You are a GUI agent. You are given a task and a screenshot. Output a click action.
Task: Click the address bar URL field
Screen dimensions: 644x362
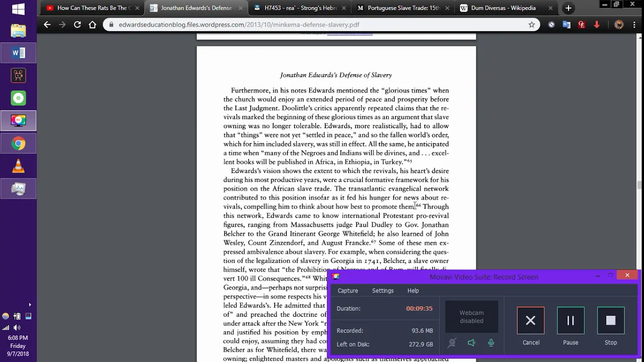(321, 25)
